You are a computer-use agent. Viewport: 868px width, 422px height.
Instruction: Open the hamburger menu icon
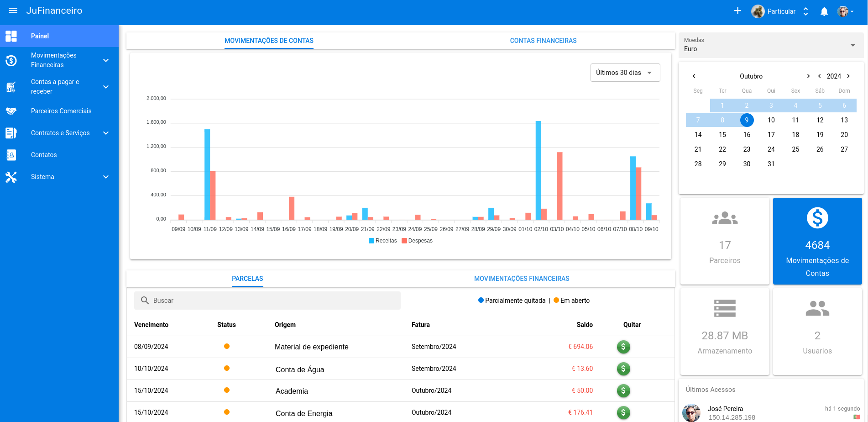pos(13,11)
